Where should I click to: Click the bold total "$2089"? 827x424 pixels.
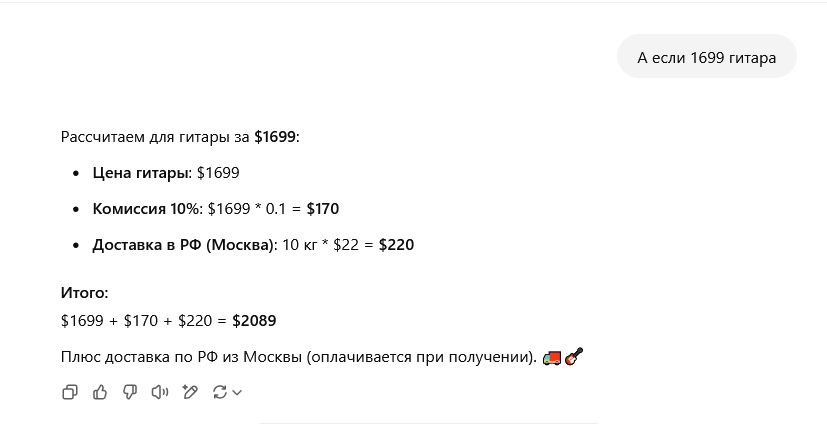(254, 321)
